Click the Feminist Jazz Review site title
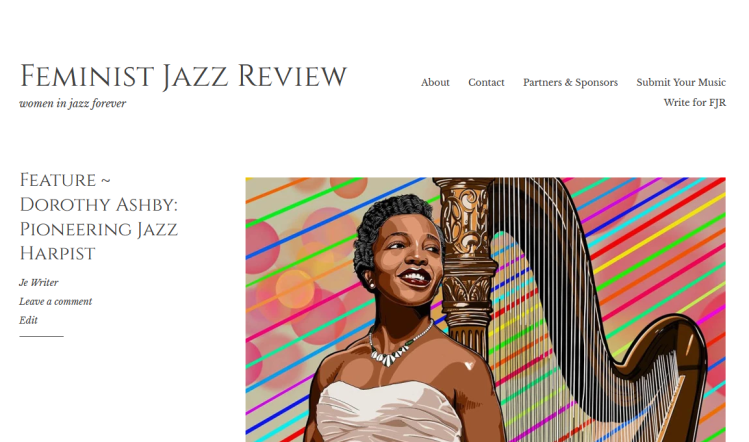 183,76
